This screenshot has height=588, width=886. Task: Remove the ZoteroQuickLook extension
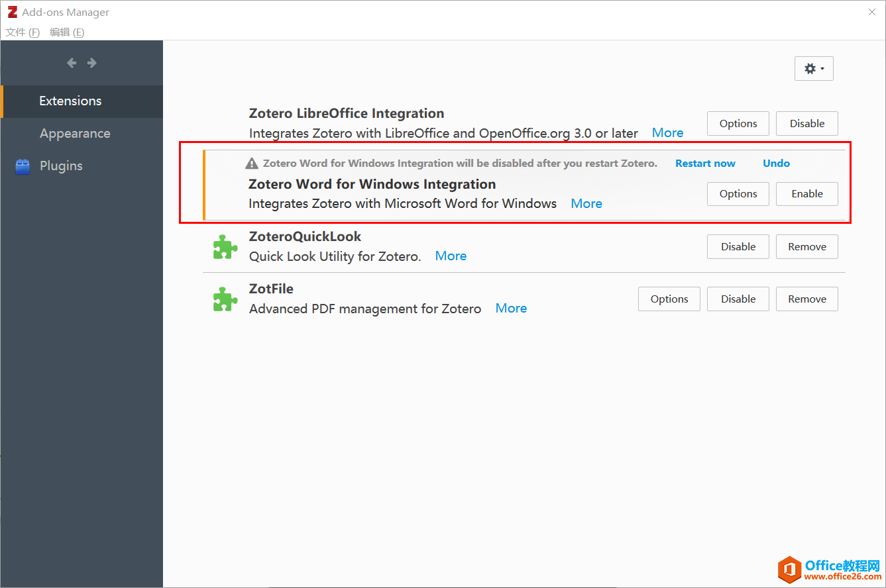click(807, 247)
